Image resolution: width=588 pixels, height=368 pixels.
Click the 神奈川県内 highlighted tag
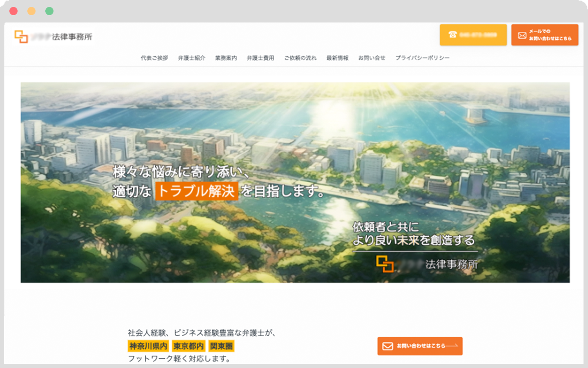pos(148,346)
